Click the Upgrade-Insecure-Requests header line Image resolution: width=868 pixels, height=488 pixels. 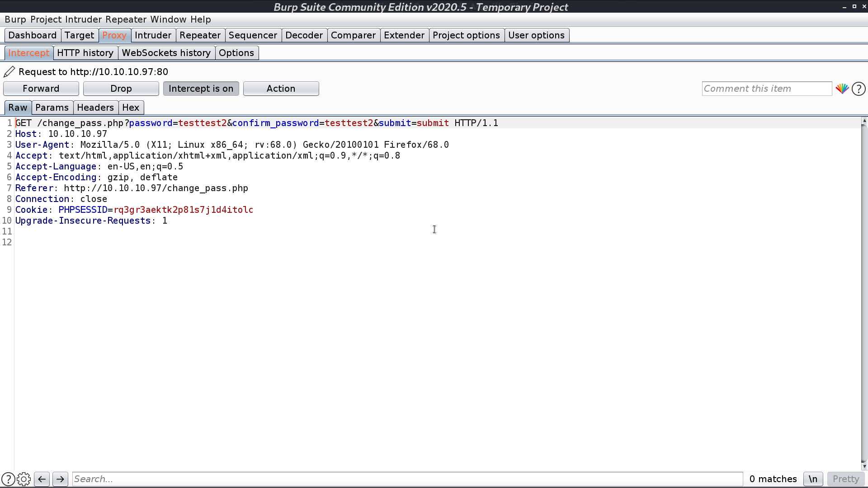coord(91,221)
